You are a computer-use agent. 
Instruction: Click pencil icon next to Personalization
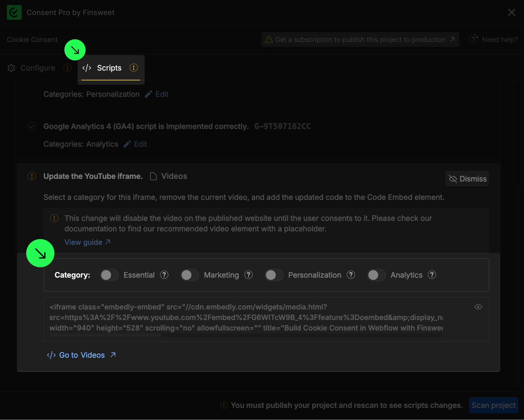pyautogui.click(x=148, y=94)
